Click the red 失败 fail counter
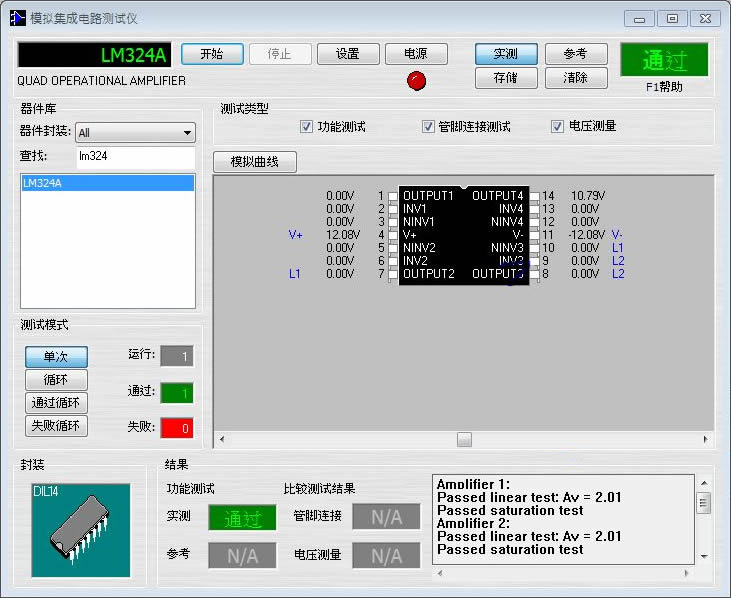The height and width of the screenshot is (598, 731). 177,428
